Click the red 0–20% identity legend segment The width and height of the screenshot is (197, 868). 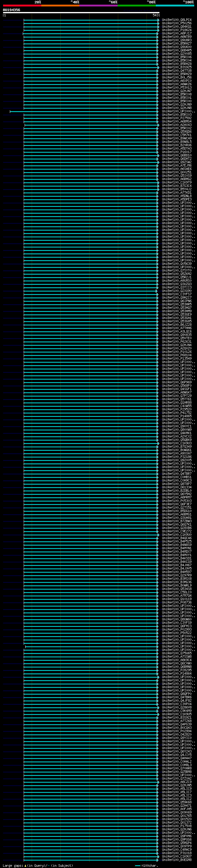(22, 6)
